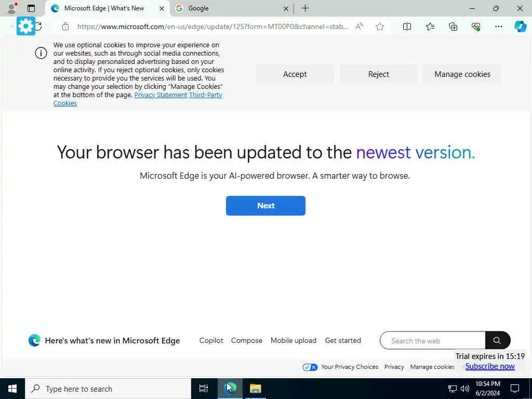
Task: Open Browser essentials heart icon
Action: coord(476,26)
